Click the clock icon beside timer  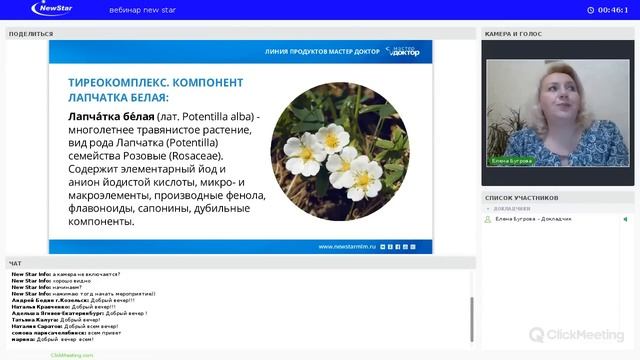click(x=591, y=10)
